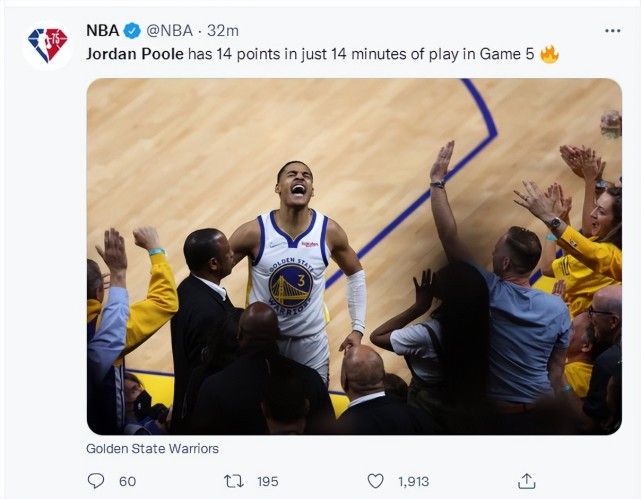The image size is (641, 499).
Task: Click the Golden State Warriors caption
Action: point(152,448)
